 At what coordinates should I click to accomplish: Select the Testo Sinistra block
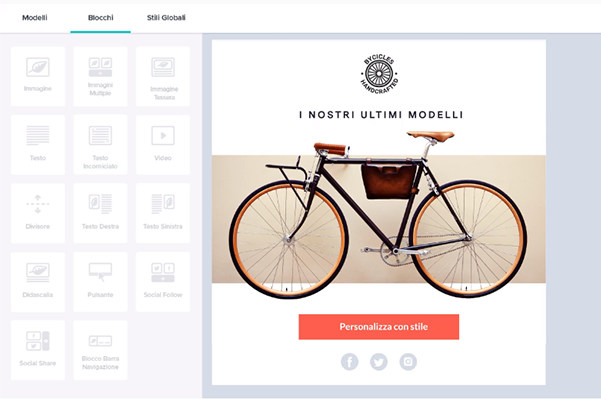(x=163, y=213)
